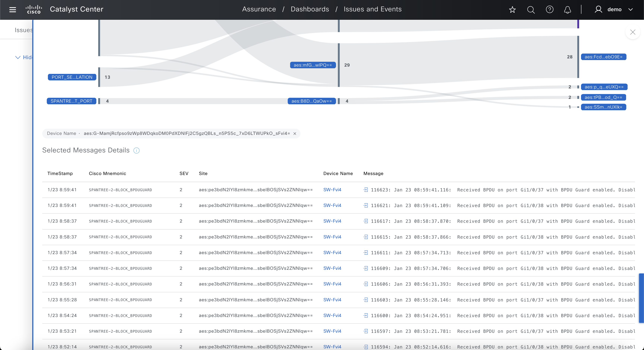This screenshot has height=350, width=644.
Task: Select aes:Fcd...ebO9E= Sankey node
Action: [x=604, y=57]
